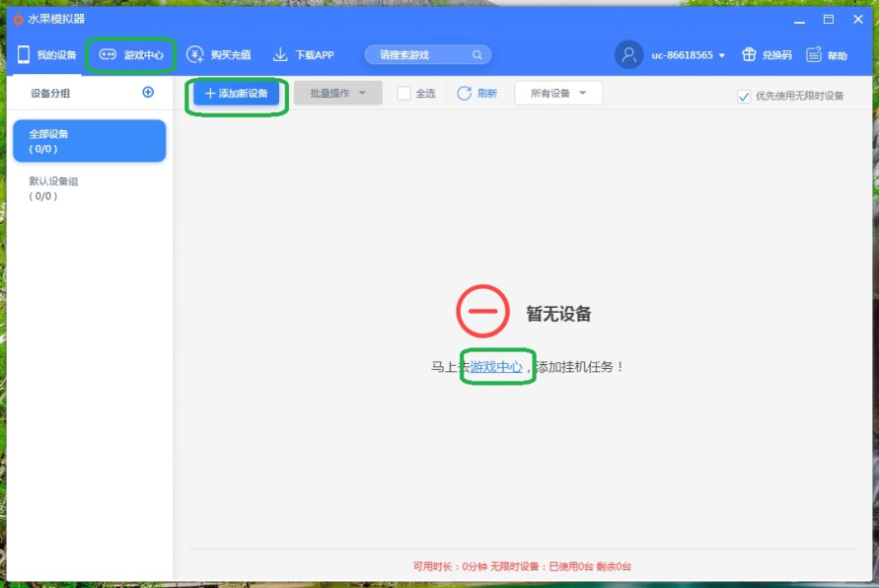Image resolution: width=879 pixels, height=588 pixels.
Task: Open 兑换码 gift redemption
Action: click(767, 55)
